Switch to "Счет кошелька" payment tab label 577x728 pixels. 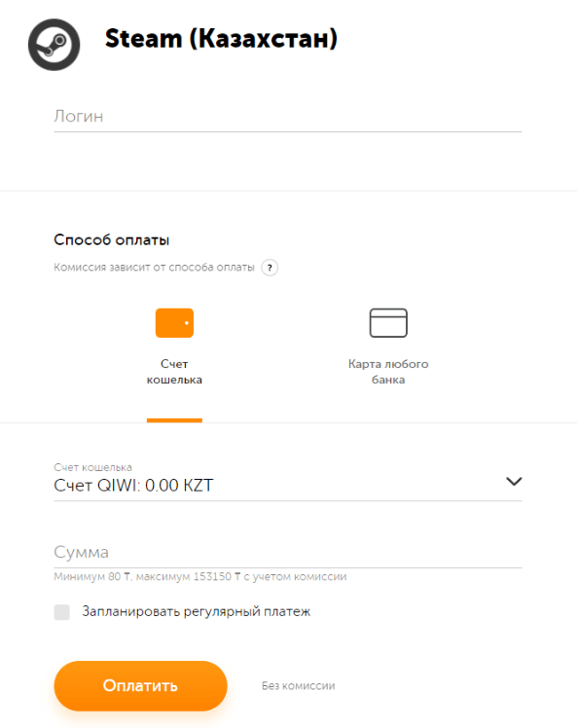click(x=174, y=372)
